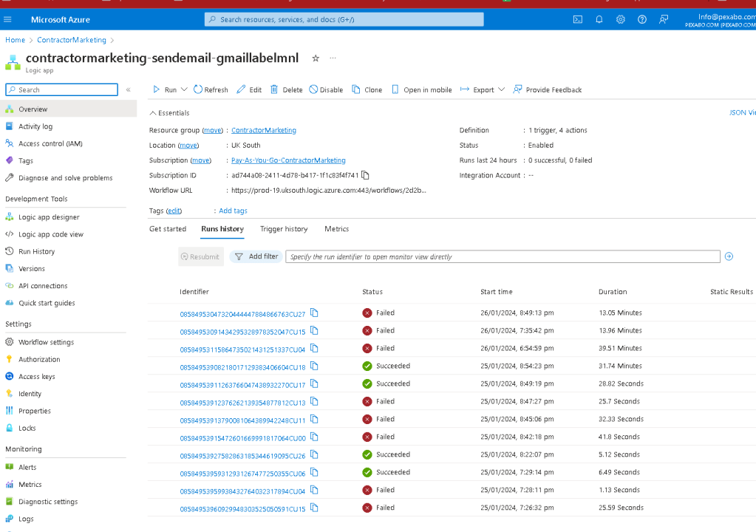Open Activity log in the sidebar
Screen dimensions: 756x532
[35, 126]
